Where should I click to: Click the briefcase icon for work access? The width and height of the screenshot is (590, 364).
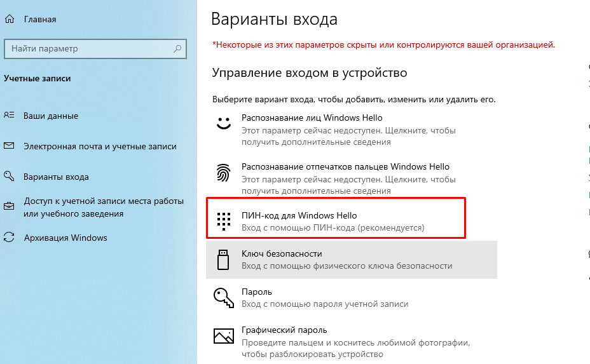point(9,206)
